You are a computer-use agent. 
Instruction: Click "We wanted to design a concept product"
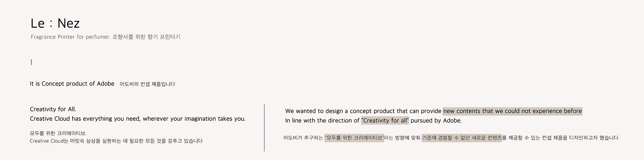[363, 111]
